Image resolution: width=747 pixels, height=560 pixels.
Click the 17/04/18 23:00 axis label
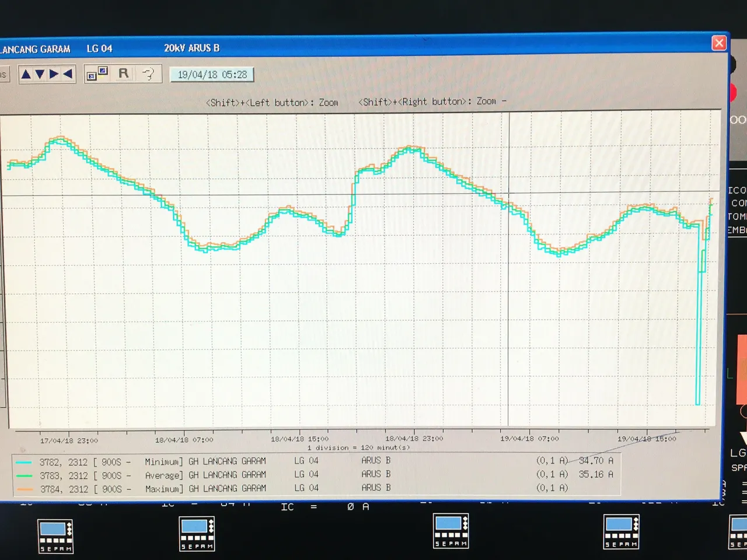click(69, 440)
